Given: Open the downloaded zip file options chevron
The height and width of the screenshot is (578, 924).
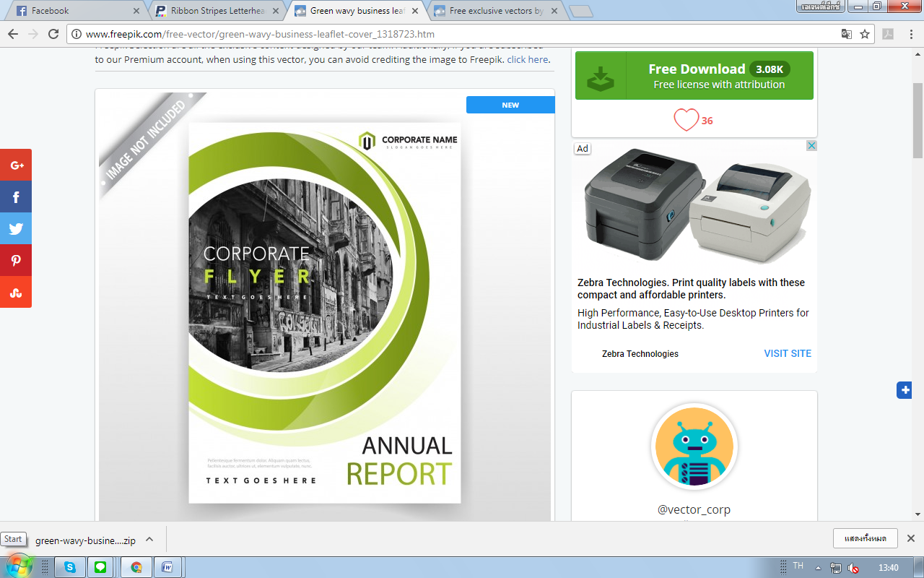Looking at the screenshot, I should click(x=149, y=540).
